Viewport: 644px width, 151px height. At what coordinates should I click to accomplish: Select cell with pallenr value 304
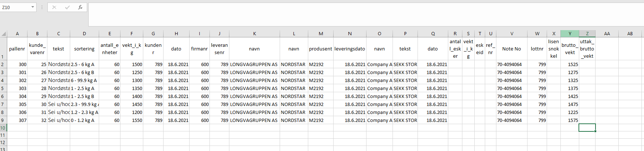point(17,96)
